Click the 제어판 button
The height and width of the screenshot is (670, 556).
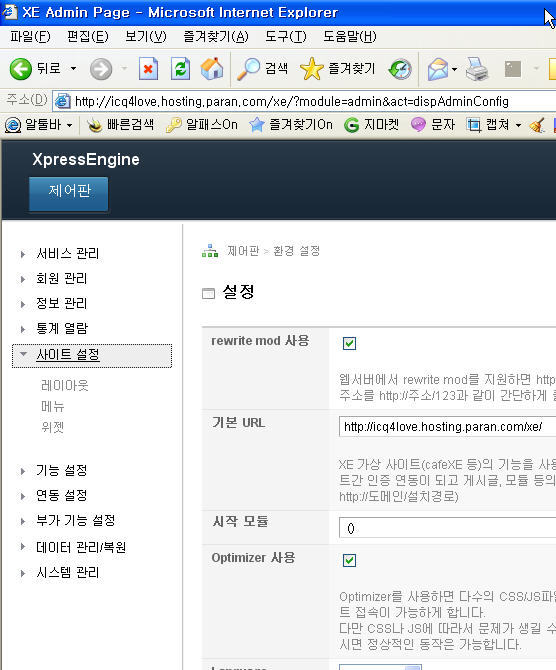(x=69, y=194)
